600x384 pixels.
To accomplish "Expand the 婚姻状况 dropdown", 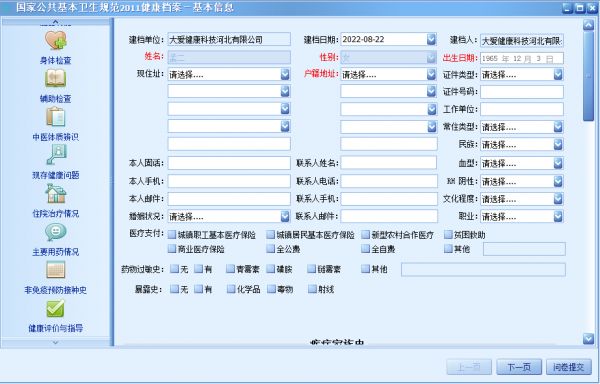I will [285, 216].
